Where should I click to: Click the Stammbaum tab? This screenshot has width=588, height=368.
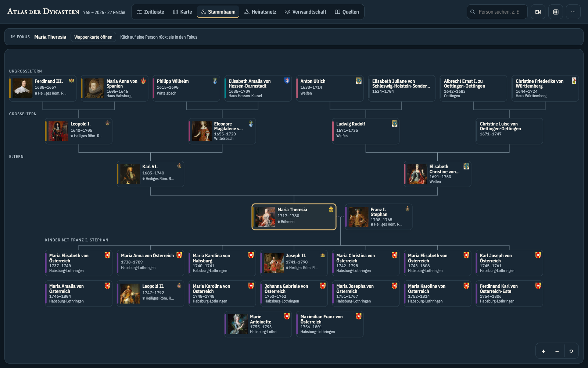pyautogui.click(x=218, y=12)
